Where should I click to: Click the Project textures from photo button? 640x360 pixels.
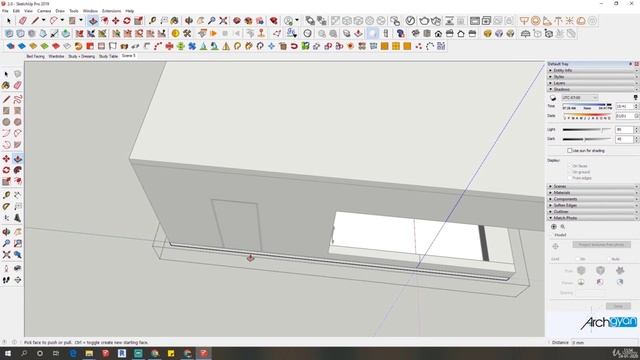click(601, 245)
